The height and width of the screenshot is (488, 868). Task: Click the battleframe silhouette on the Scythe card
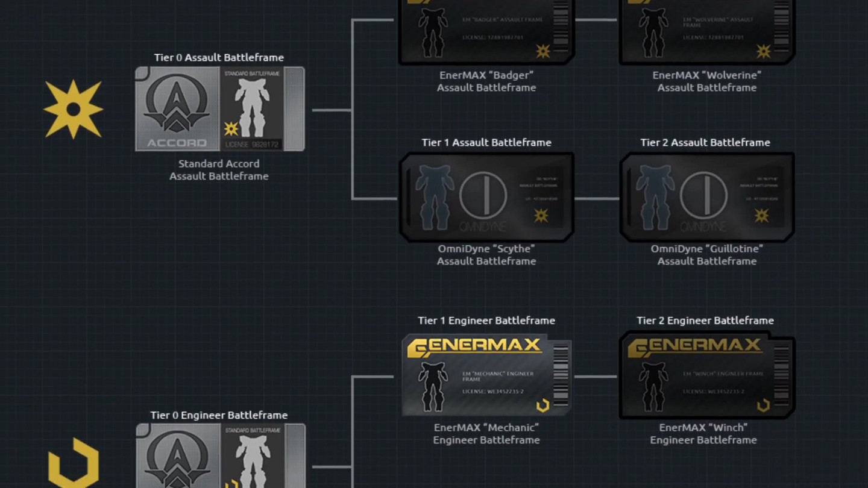(x=433, y=196)
